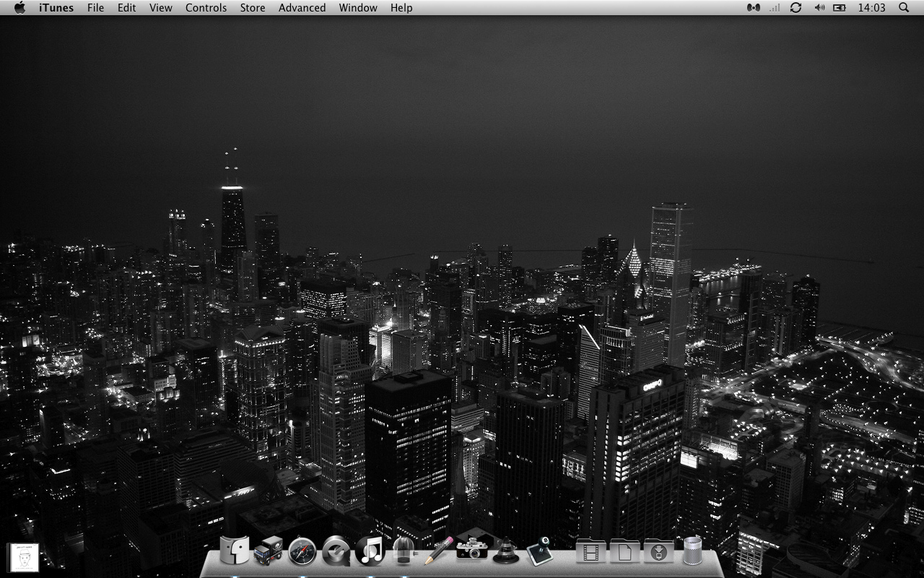Image resolution: width=924 pixels, height=578 pixels.
Task: Open the Trash in the dock
Action: [692, 551]
